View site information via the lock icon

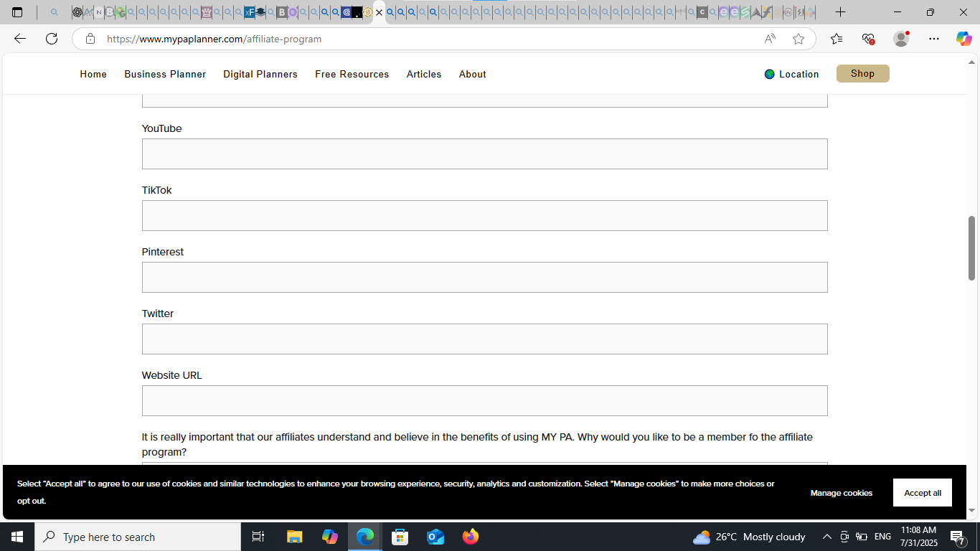[90, 39]
